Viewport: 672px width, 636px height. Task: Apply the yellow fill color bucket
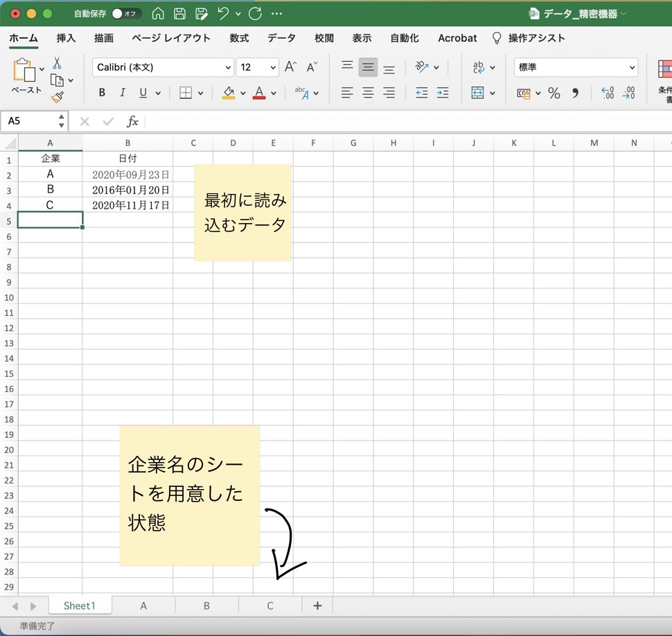tap(229, 93)
